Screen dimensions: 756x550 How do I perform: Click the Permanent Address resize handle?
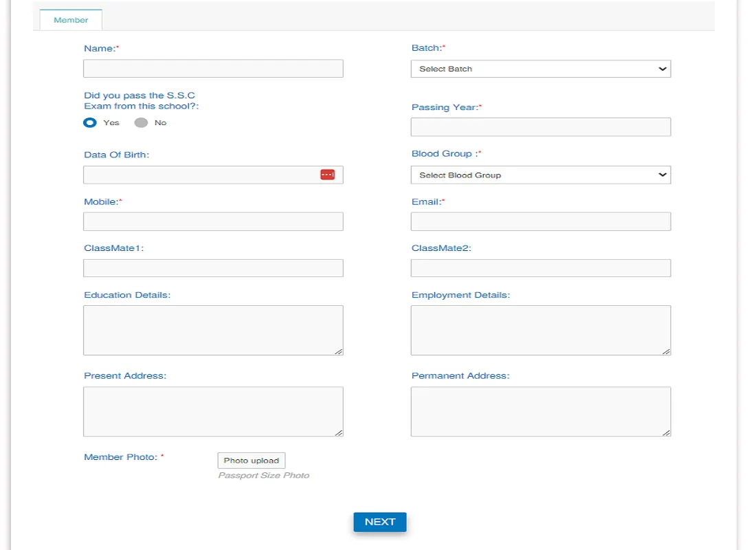tap(667, 432)
